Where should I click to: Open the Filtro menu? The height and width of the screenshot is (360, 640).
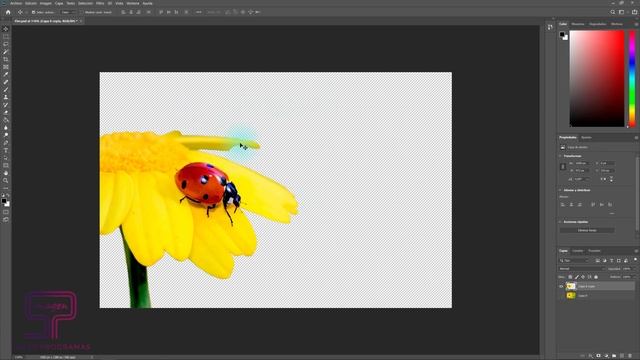100,3
